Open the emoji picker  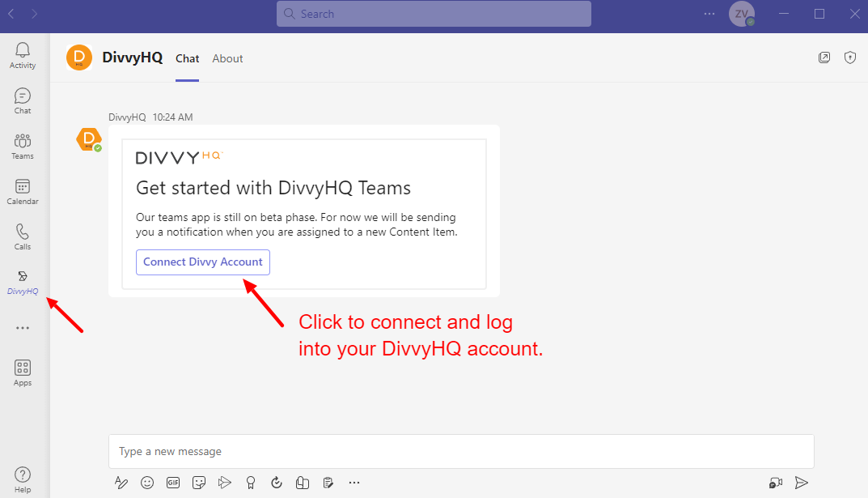pos(147,483)
